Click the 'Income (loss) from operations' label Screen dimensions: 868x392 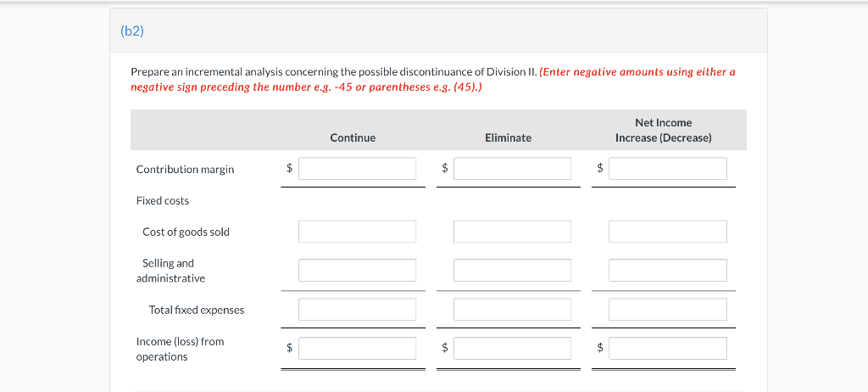(180, 349)
